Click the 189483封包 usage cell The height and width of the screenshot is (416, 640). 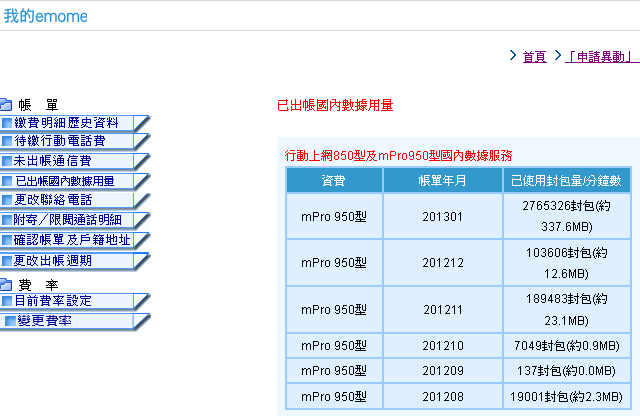pyautogui.click(x=567, y=310)
